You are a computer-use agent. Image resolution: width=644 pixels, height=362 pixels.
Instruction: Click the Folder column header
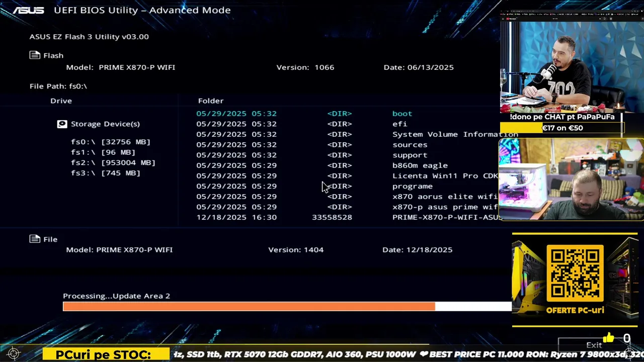click(211, 101)
